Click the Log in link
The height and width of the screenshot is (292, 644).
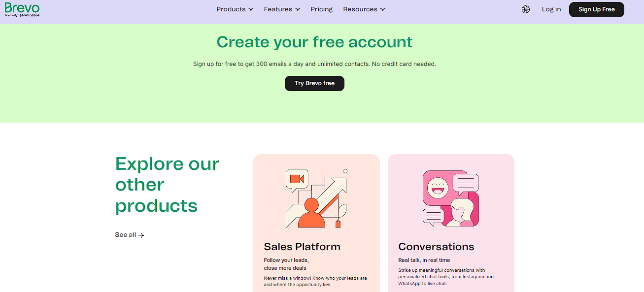coord(551,9)
